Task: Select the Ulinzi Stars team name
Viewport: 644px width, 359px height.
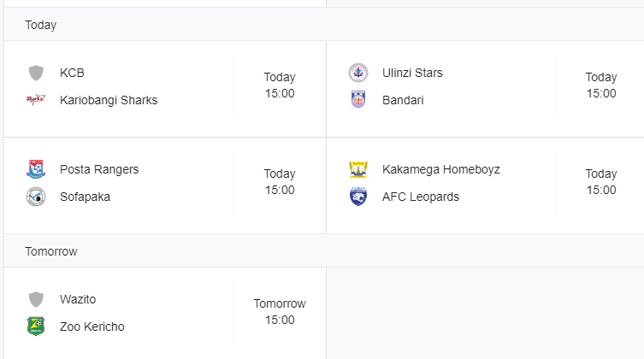Action: pyautogui.click(x=412, y=73)
